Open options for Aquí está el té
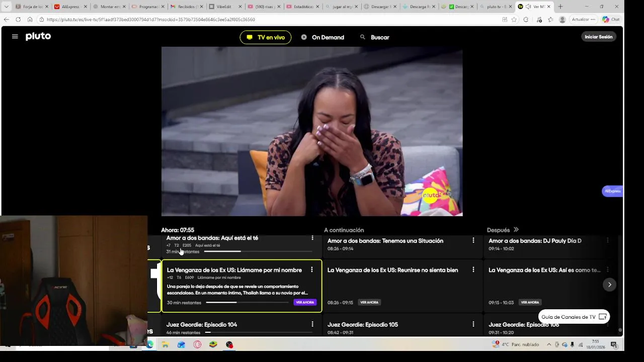 tap(312, 238)
